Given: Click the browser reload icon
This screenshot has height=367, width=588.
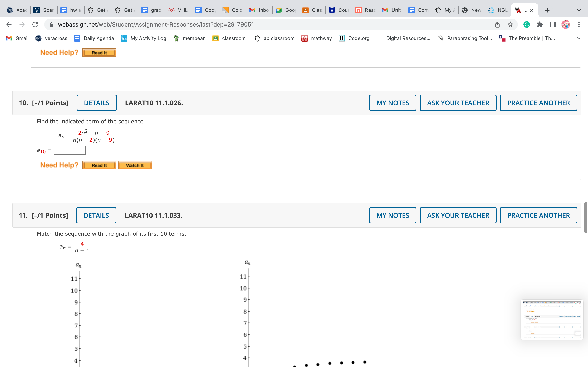Looking at the screenshot, I should click(35, 24).
